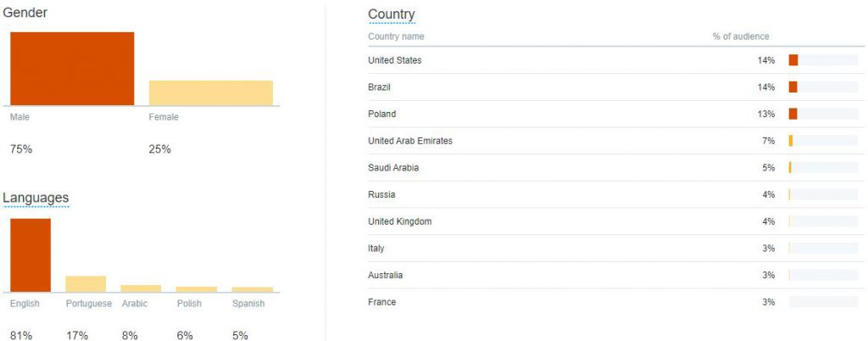Select the Arabic language bar

(142, 288)
